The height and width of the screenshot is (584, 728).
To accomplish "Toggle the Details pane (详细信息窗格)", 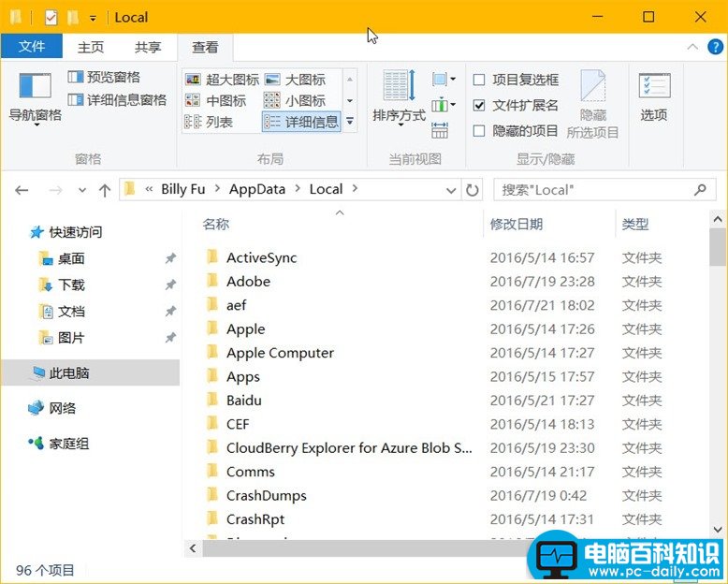I will (117, 99).
